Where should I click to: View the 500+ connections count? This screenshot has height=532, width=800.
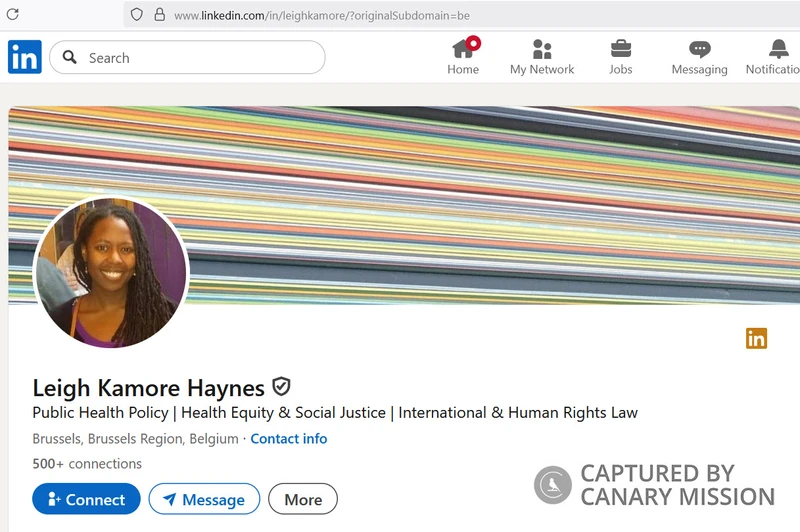point(87,464)
